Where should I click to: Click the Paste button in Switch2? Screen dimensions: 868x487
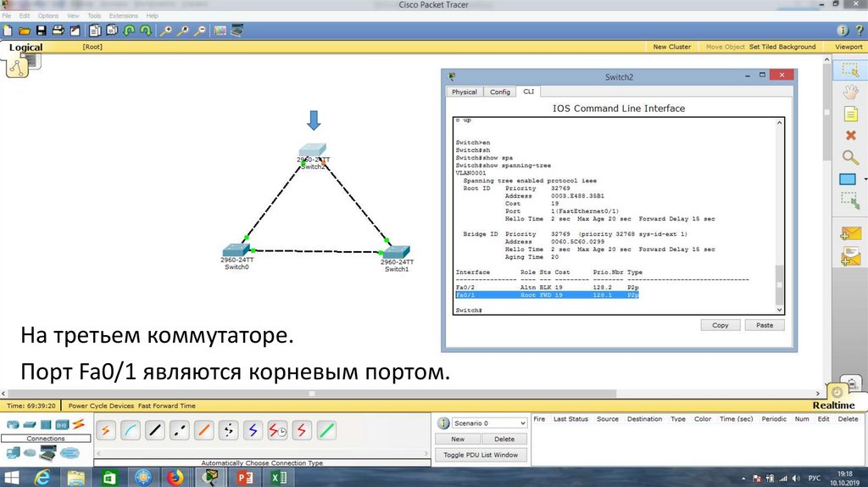(x=765, y=325)
